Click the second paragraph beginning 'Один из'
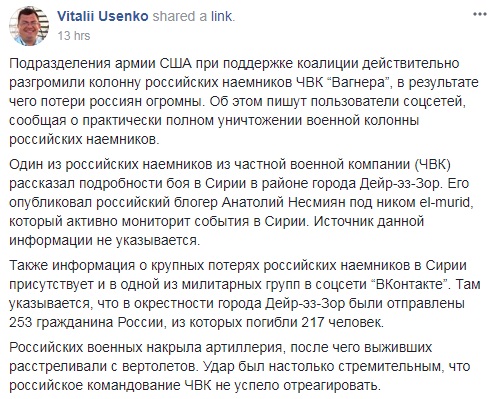 pyautogui.click(x=241, y=202)
